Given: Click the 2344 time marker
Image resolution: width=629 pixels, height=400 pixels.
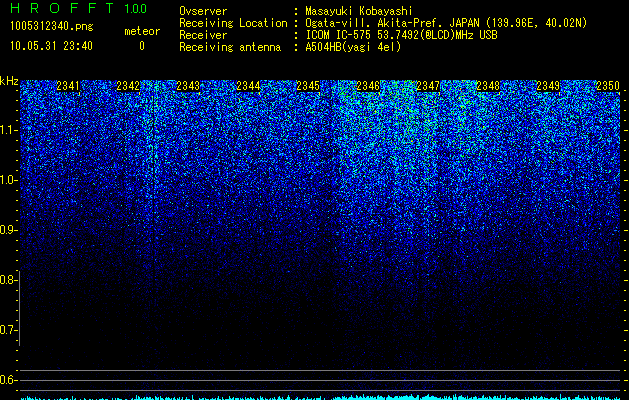Looking at the screenshot, I should coord(248,85).
